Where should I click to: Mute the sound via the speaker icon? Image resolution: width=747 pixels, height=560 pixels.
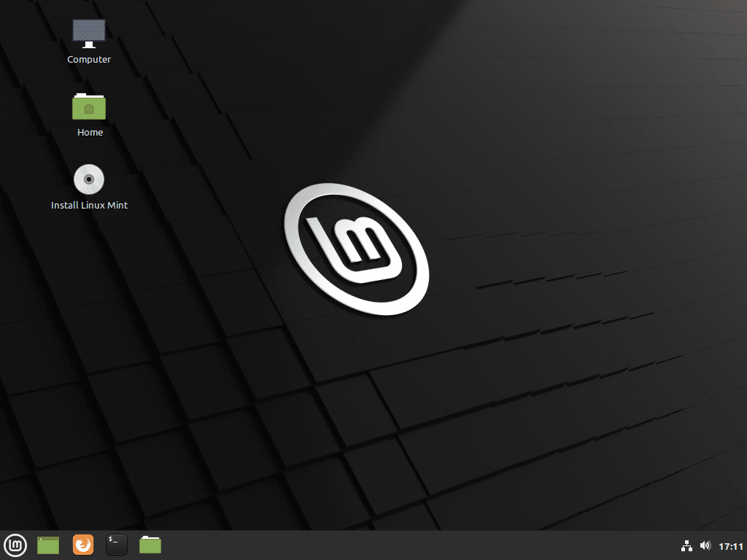[x=705, y=545]
